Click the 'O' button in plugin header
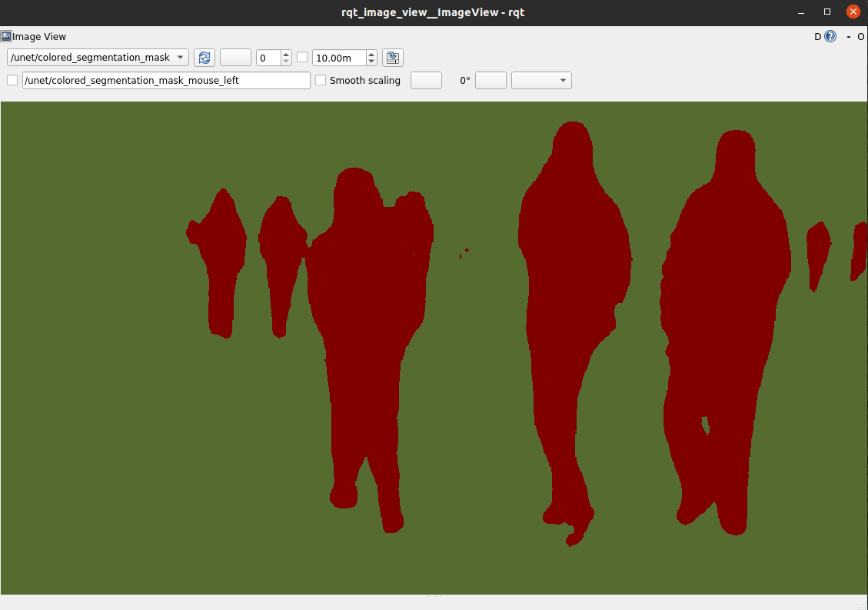868x610 pixels. coord(861,36)
